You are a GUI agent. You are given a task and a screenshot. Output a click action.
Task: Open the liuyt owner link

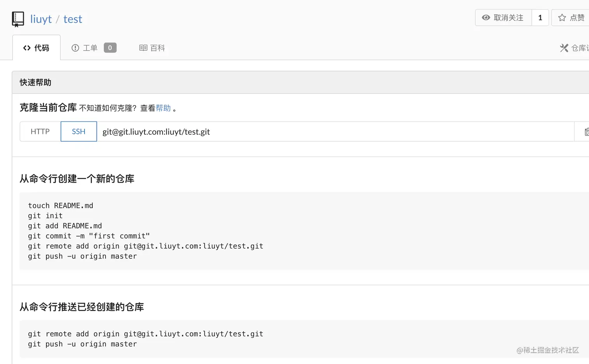pyautogui.click(x=41, y=19)
